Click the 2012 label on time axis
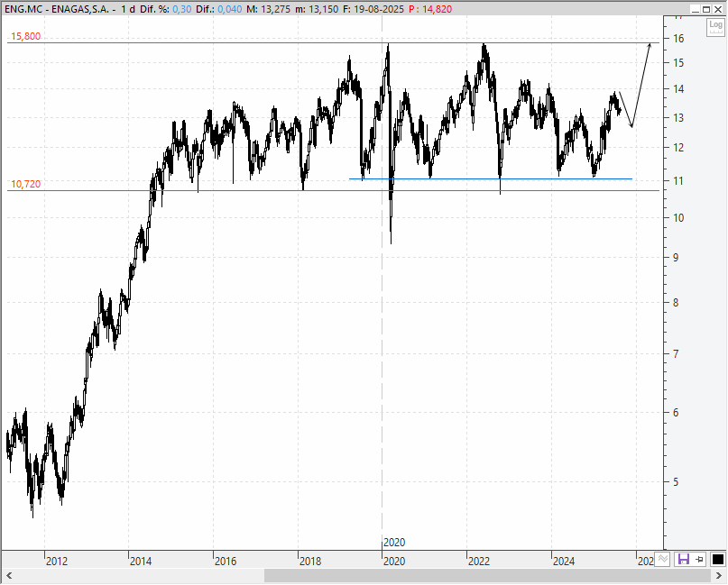The image size is (728, 585). pyautogui.click(x=57, y=562)
